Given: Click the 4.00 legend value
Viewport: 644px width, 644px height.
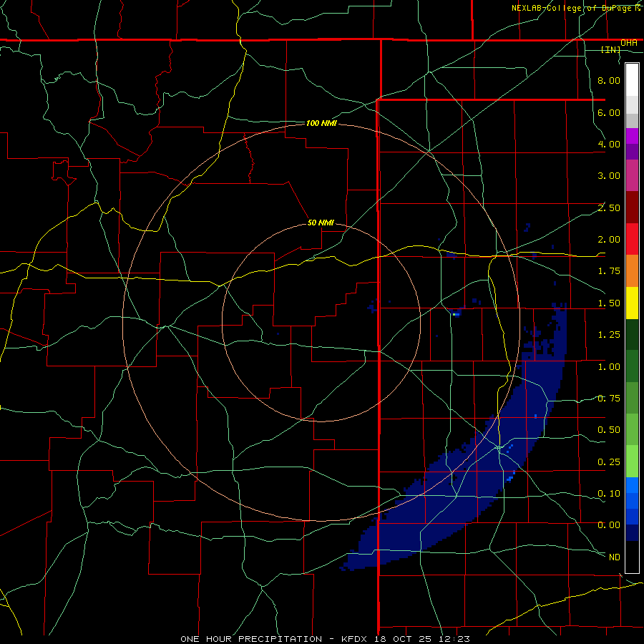Looking at the screenshot, I should (x=609, y=144).
